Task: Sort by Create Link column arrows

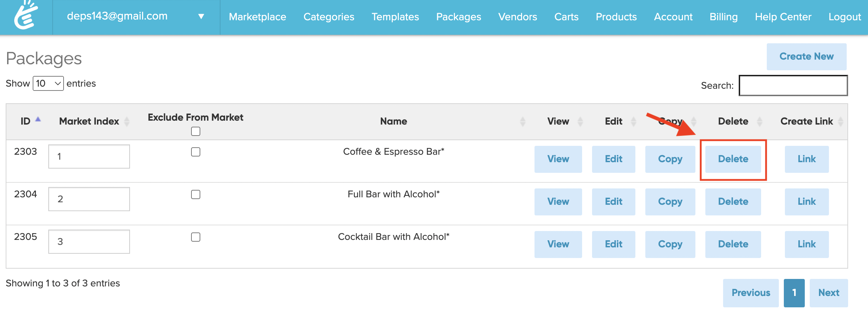Action: point(840,122)
